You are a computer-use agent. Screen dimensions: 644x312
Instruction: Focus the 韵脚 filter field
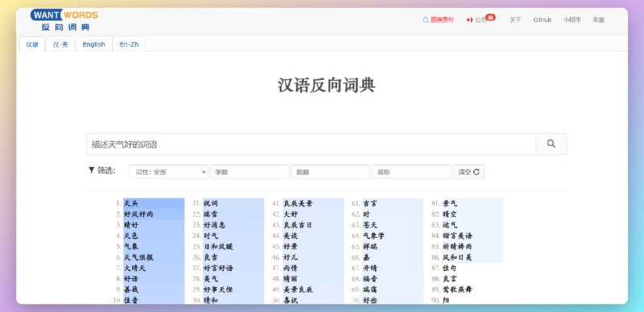pos(330,172)
